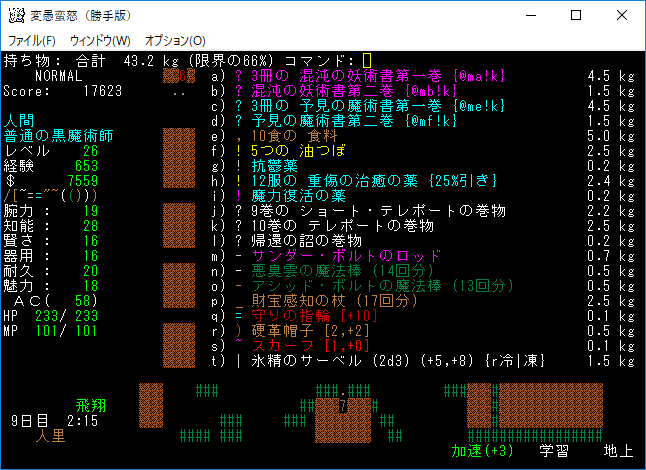Open the ファイル(F) menu
The height and width of the screenshot is (470, 646).
[31, 40]
